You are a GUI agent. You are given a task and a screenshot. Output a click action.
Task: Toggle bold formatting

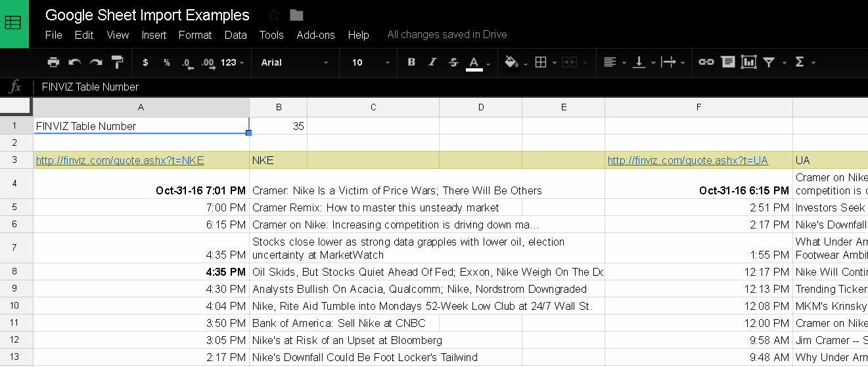click(411, 62)
